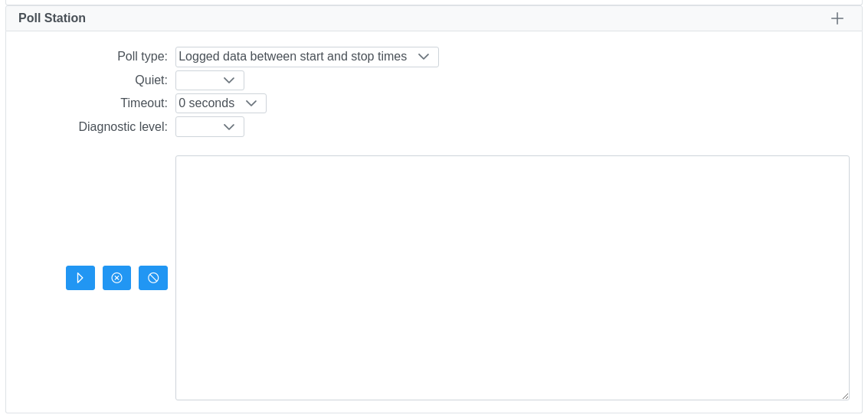Viewport: 868px width, 418px height.
Task: Click inside the large output text area
Action: [x=512, y=277]
